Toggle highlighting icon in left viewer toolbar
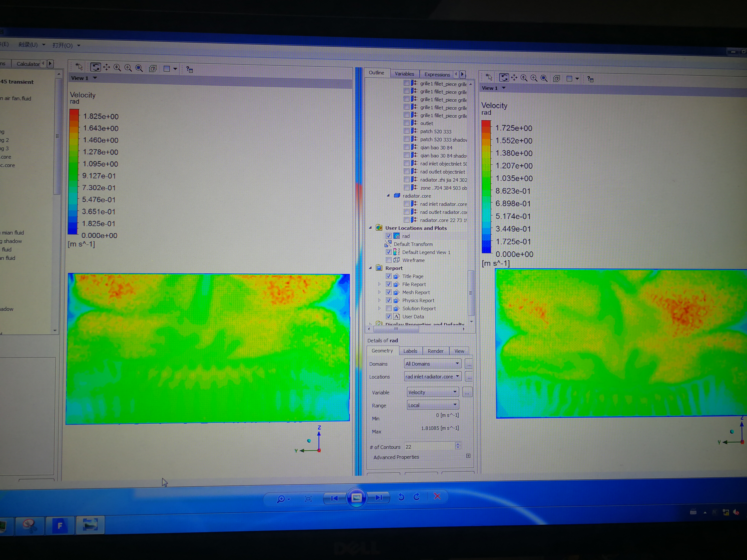 153,68
